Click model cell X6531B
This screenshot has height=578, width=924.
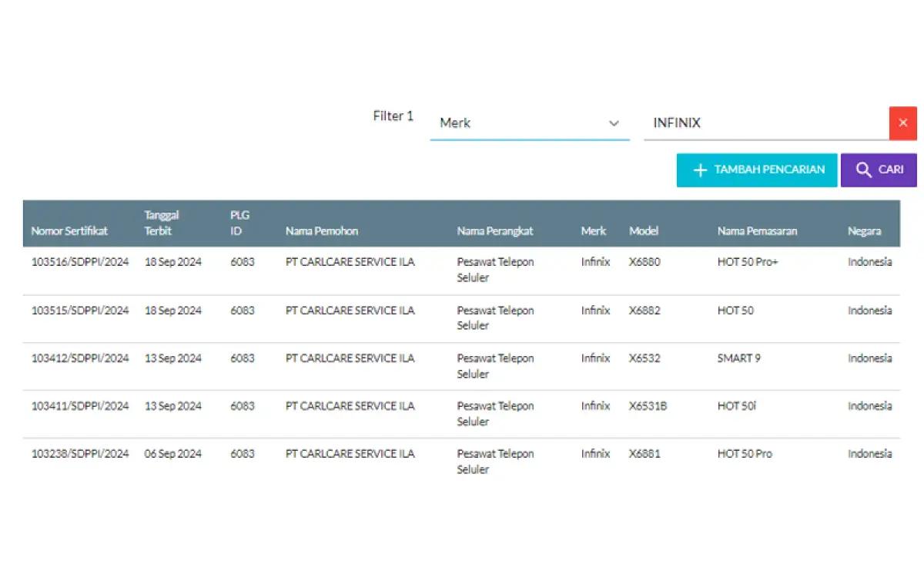(x=648, y=406)
